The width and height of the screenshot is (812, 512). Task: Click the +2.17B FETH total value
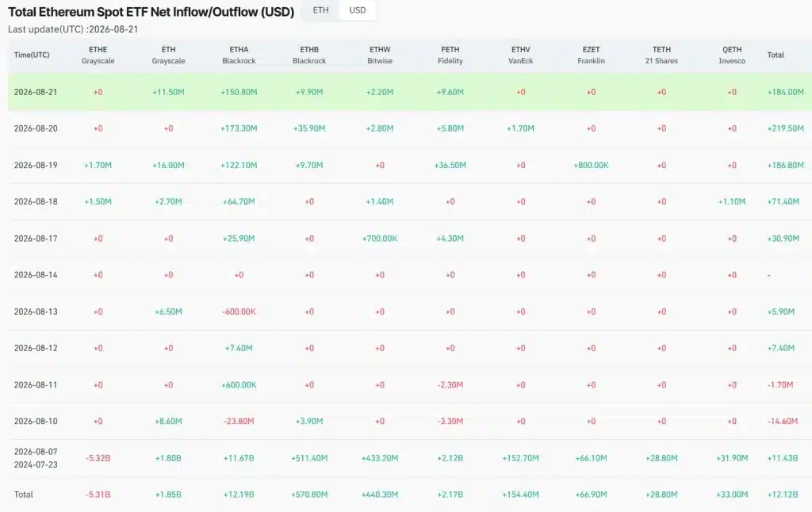[x=450, y=495]
